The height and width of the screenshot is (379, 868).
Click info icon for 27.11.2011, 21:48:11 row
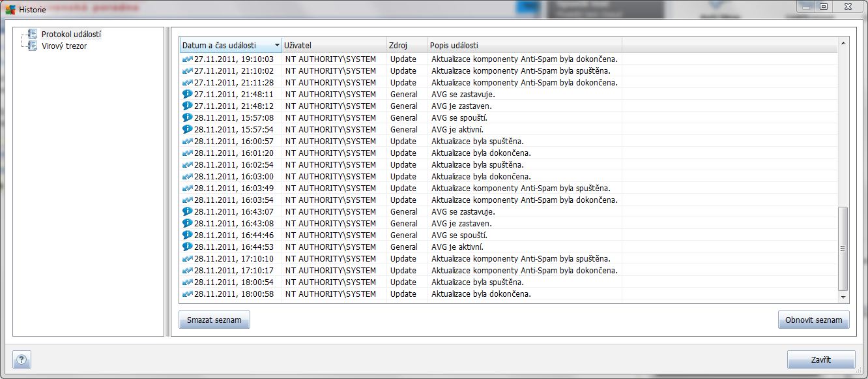point(188,94)
